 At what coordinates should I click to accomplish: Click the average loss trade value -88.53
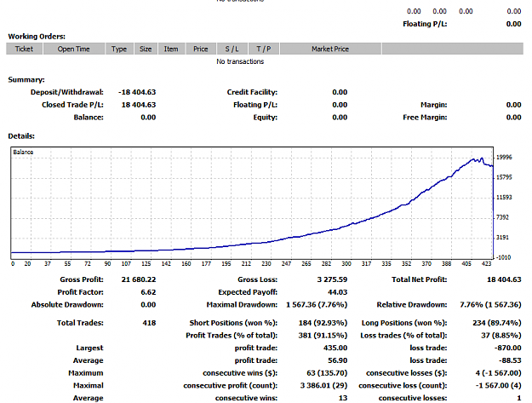coord(510,360)
